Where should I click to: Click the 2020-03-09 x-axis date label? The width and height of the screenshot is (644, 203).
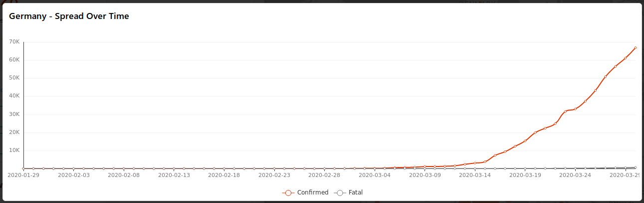[x=425, y=175]
